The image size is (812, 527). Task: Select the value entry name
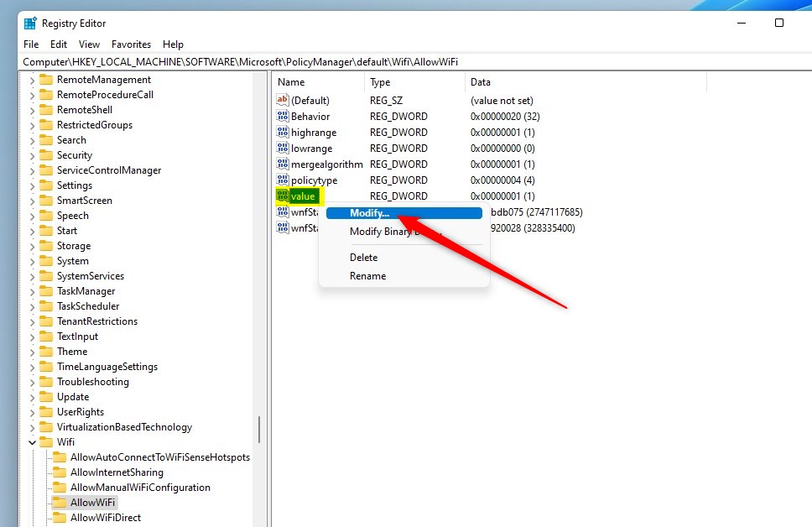point(303,196)
